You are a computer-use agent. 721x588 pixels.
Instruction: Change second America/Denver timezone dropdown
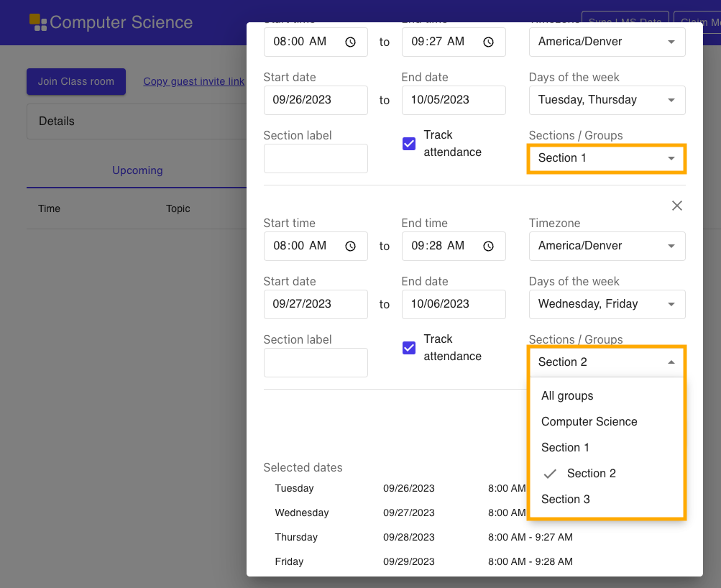click(x=607, y=246)
